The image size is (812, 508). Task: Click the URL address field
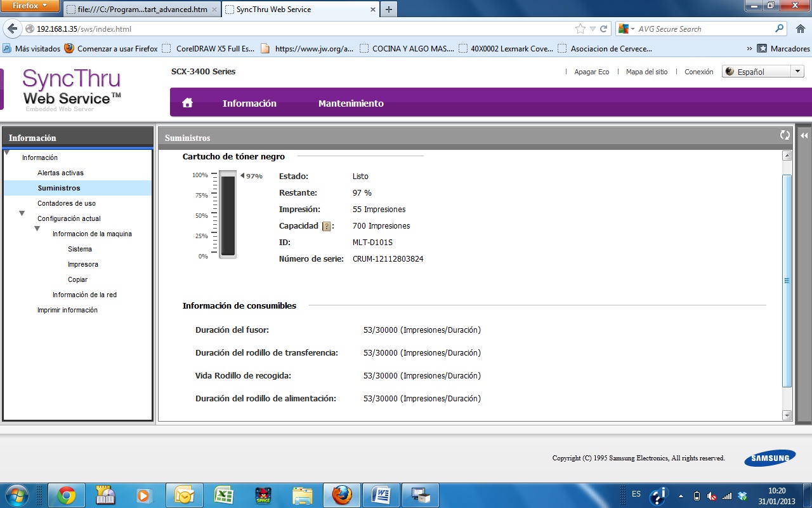click(304, 29)
